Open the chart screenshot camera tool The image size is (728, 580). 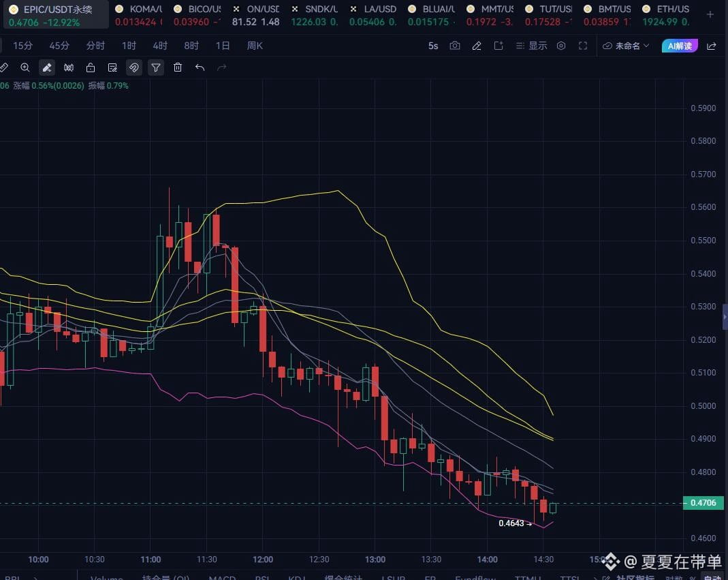(x=454, y=46)
